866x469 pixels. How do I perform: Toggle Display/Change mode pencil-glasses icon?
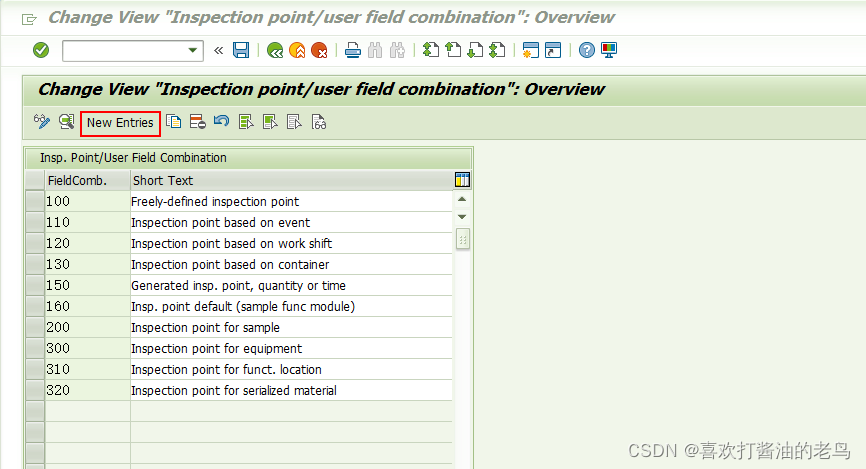tap(42, 122)
